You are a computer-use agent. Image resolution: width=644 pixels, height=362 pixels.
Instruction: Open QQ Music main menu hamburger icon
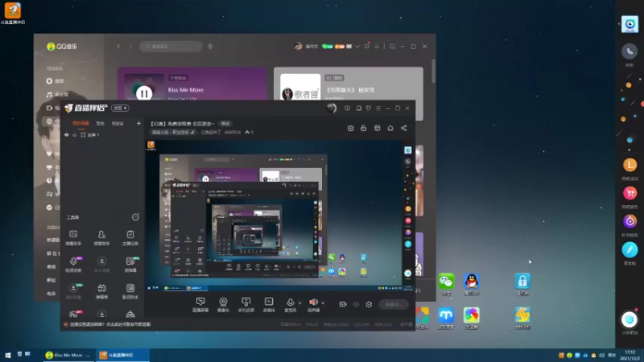point(377,47)
